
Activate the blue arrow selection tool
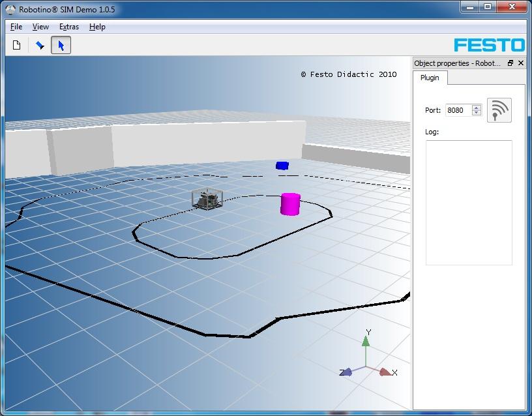pos(61,45)
